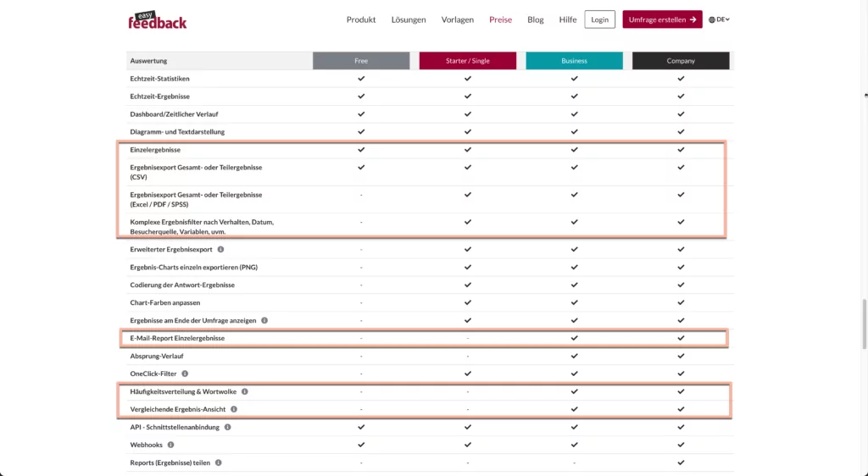
Task: Click Company checkmark in Reports teilen row
Action: coord(681,462)
